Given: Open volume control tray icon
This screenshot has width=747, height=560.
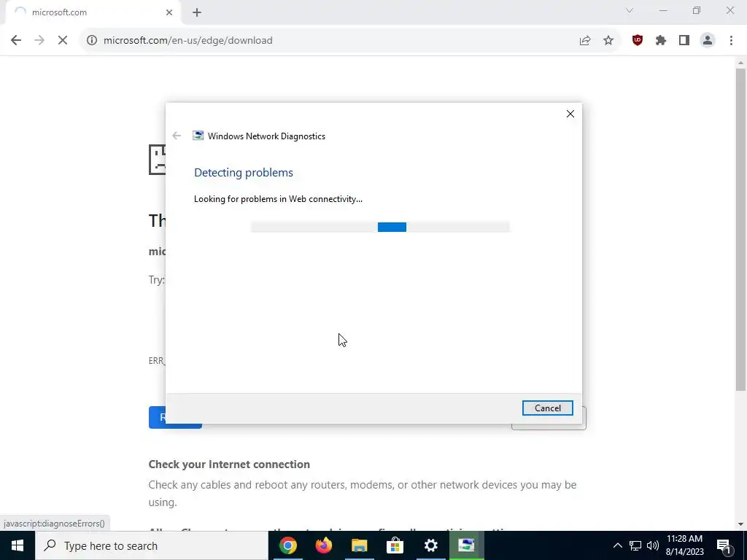Looking at the screenshot, I should click(x=653, y=545).
